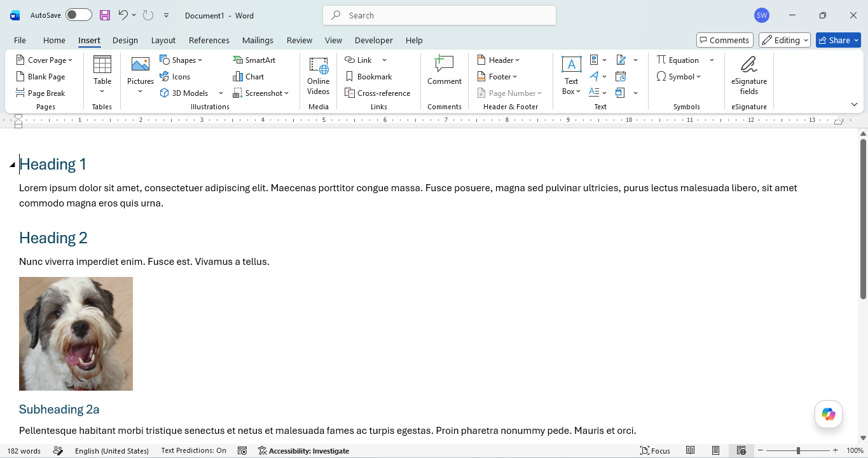This screenshot has width=868, height=458.
Task: Click the Search box in title bar
Action: click(x=439, y=15)
